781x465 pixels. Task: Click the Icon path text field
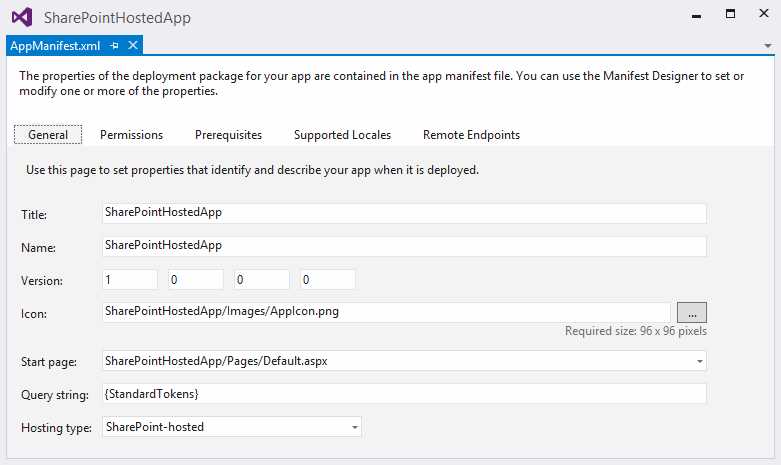[387, 312]
